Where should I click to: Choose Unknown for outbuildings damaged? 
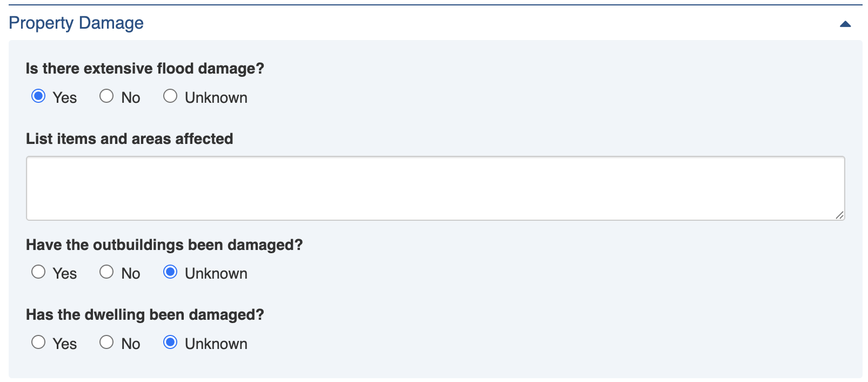pyautogui.click(x=170, y=272)
